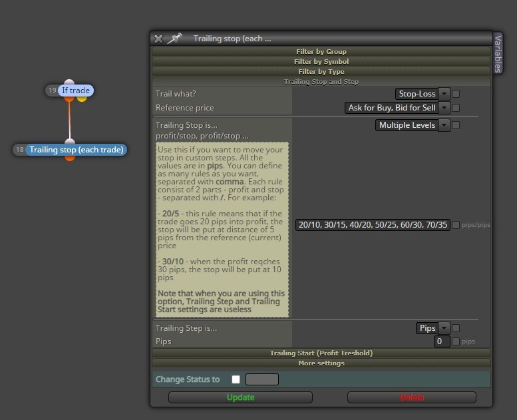Expand Trailing Start (Profit Treshold) section
Image resolution: width=517 pixels, height=420 pixels.
click(321, 353)
